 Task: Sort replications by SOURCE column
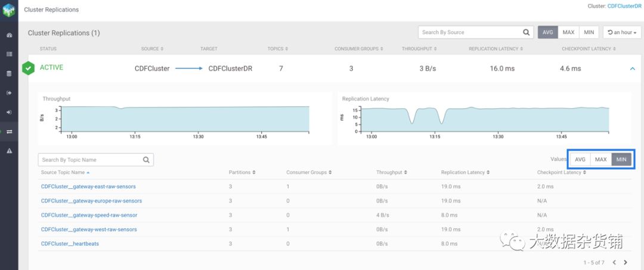[x=152, y=48]
